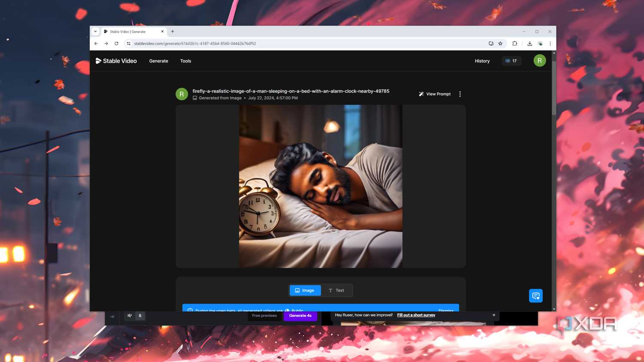Click the scrollbar down arrow
This screenshot has width=644, height=362.
(x=554, y=309)
